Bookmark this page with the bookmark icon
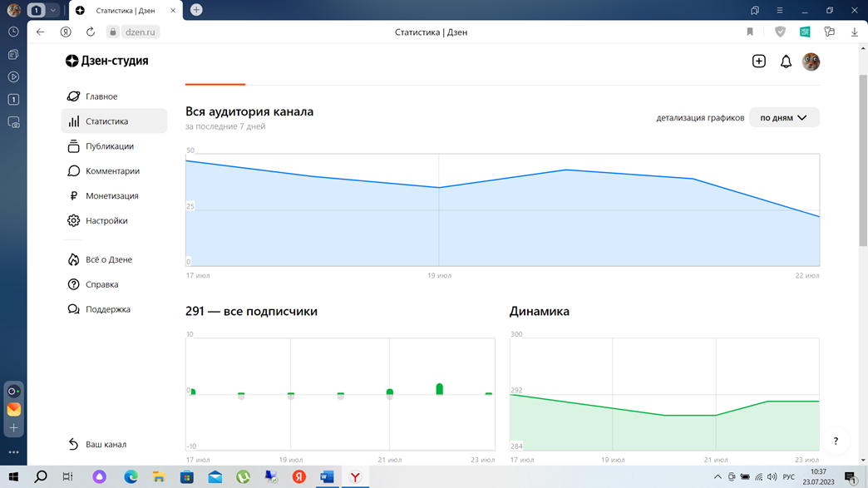 750,32
